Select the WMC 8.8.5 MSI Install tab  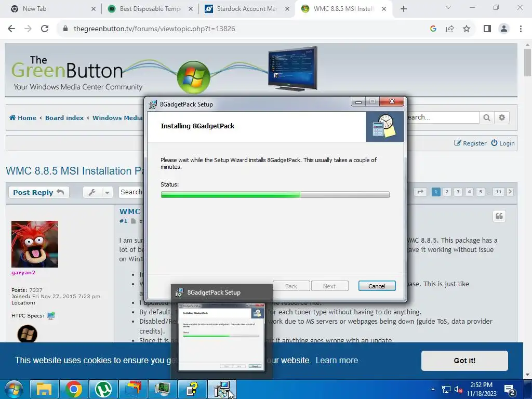pos(343,9)
